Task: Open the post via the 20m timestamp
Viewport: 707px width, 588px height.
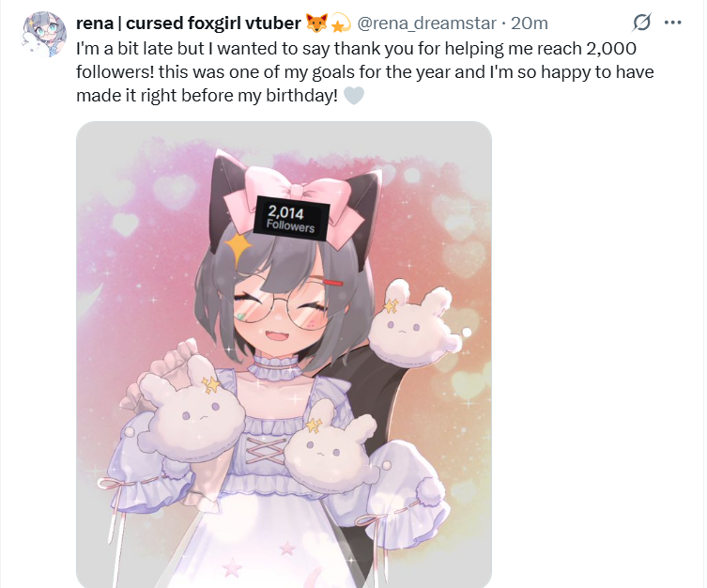Action: click(530, 23)
